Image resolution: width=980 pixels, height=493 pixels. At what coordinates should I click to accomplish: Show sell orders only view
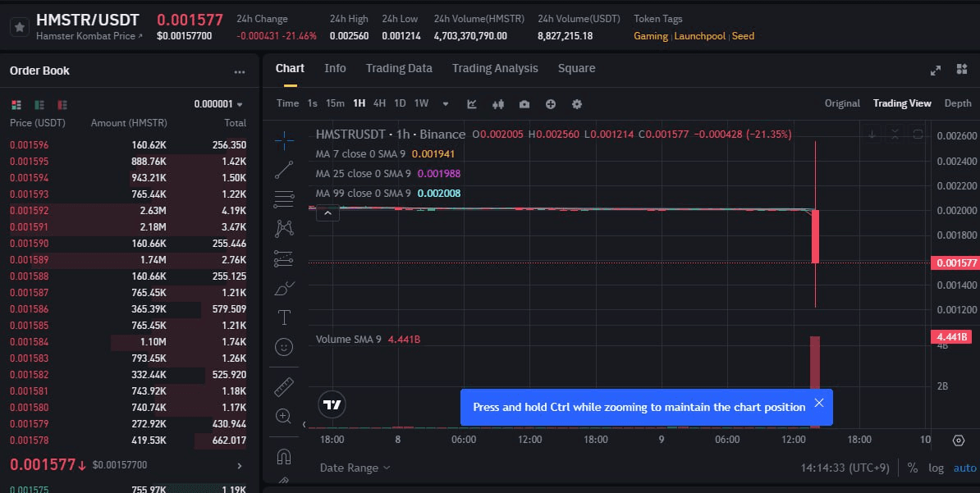click(x=62, y=104)
